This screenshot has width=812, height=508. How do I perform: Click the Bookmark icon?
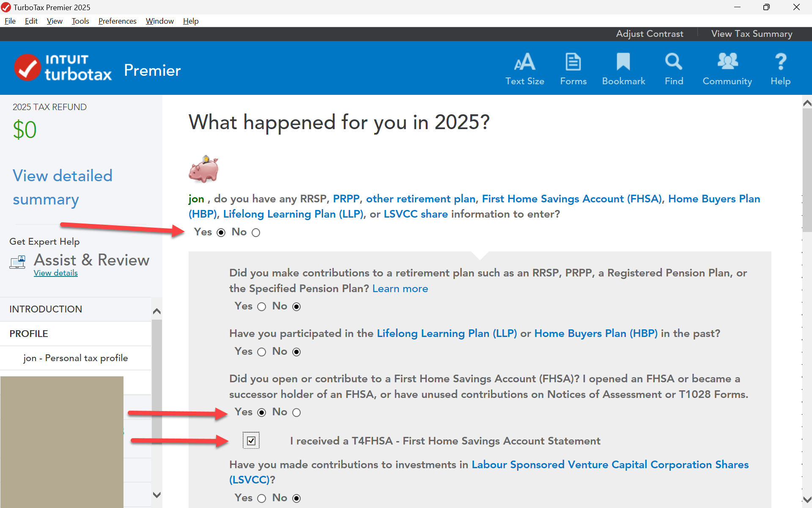[x=623, y=62]
